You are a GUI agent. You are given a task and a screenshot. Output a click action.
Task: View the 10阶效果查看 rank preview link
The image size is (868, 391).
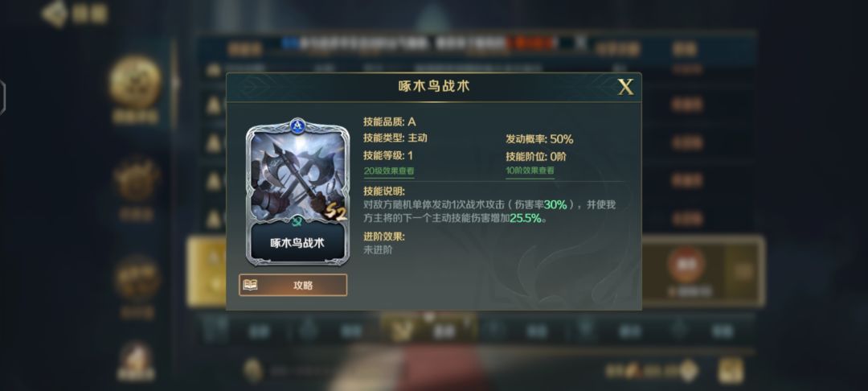click(x=530, y=171)
